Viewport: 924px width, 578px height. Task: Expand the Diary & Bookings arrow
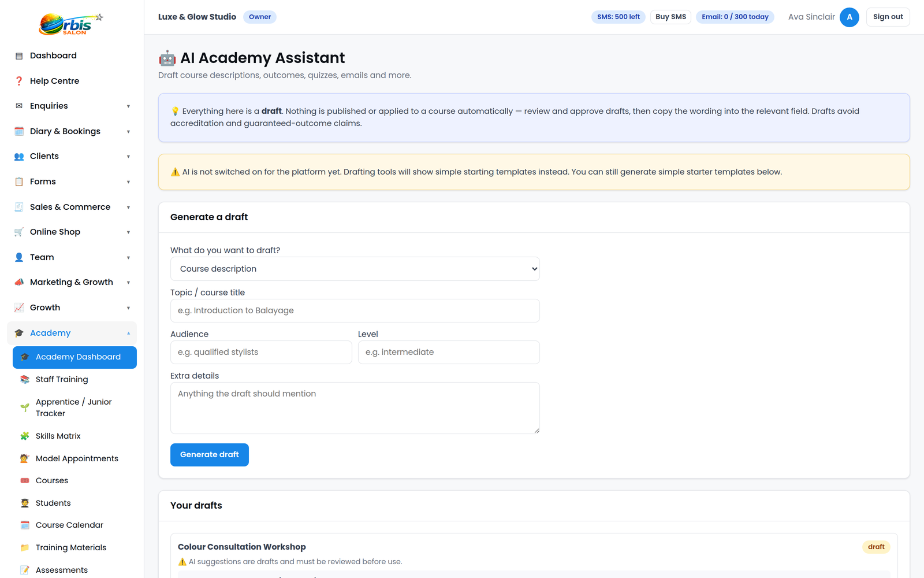pyautogui.click(x=128, y=132)
